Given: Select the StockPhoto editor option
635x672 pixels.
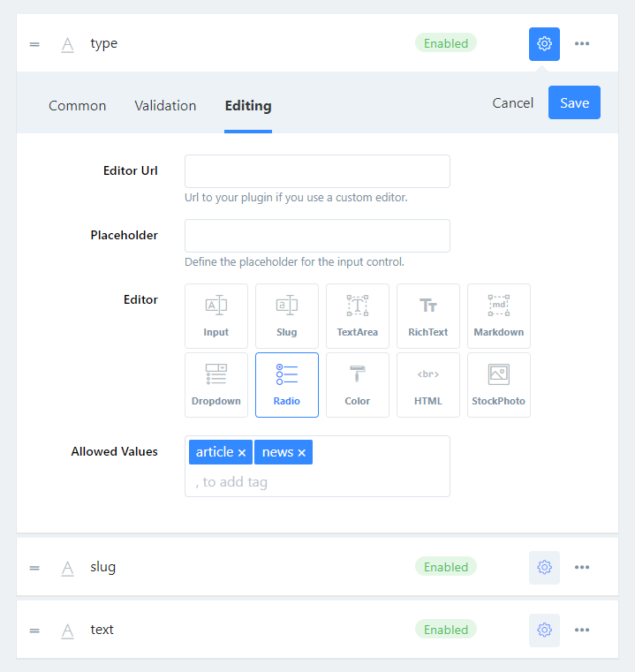Looking at the screenshot, I should click(499, 385).
